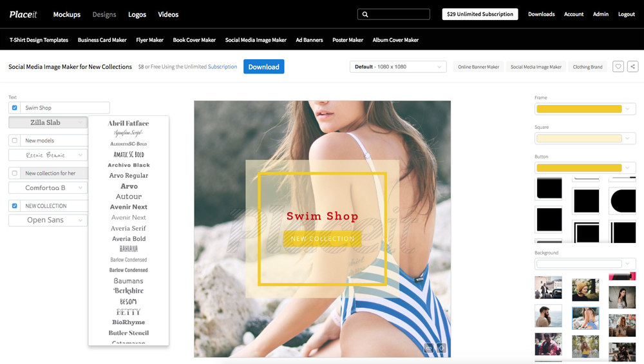Screen dimensions: 644x364
Task: Choose Butler Stencil from font list
Action: coord(129,333)
